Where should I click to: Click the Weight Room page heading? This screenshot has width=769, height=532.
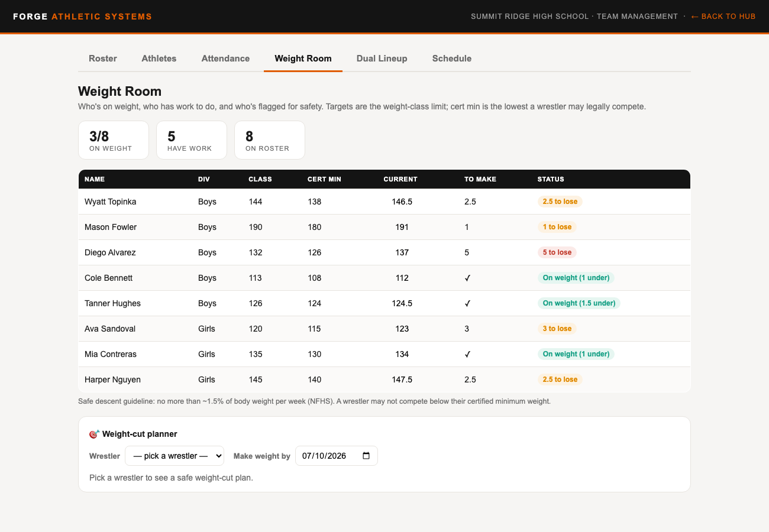pos(119,92)
